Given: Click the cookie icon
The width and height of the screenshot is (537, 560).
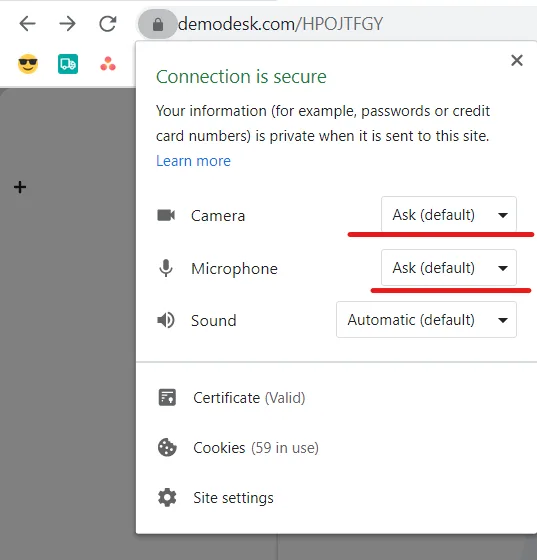Looking at the screenshot, I should [x=167, y=447].
